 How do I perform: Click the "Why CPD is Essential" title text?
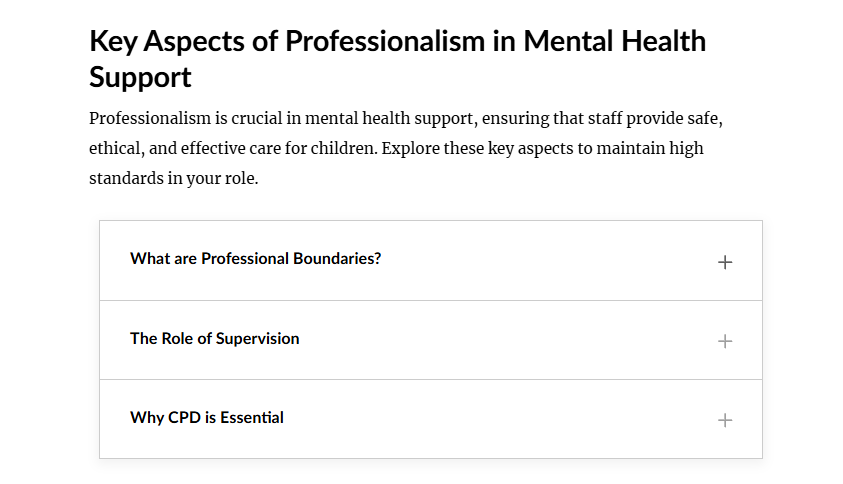click(x=207, y=418)
